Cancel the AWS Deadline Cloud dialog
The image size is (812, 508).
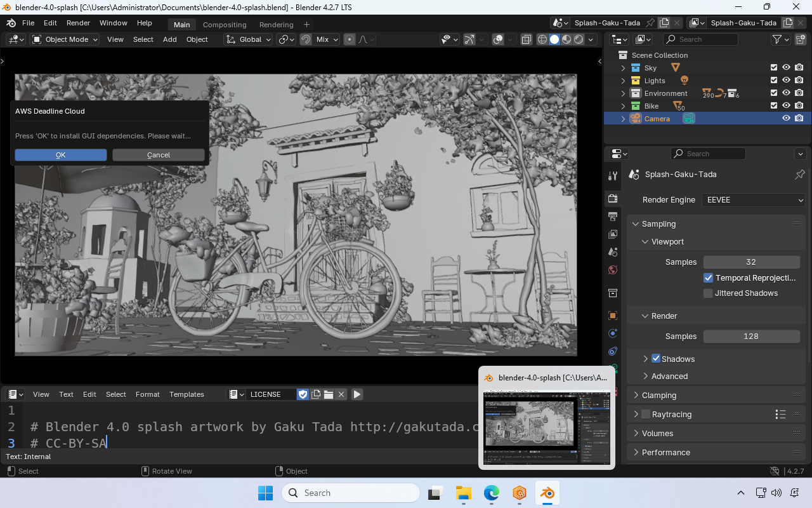158,154
